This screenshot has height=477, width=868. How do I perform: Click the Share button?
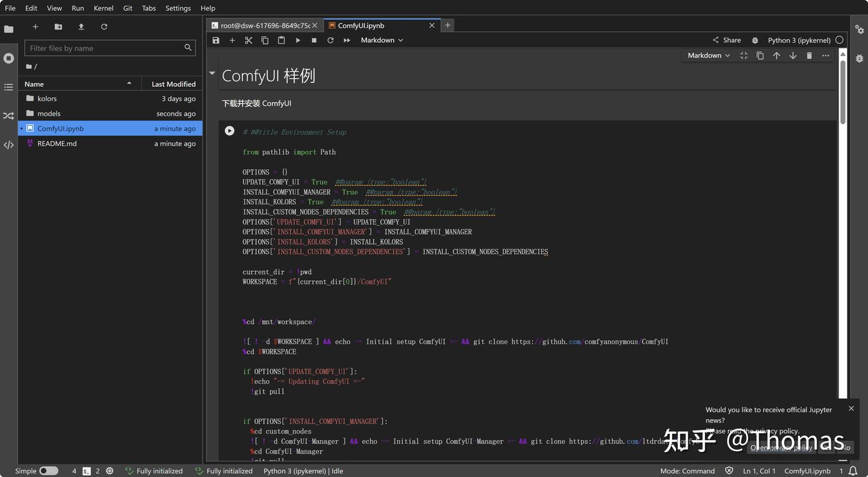point(726,40)
